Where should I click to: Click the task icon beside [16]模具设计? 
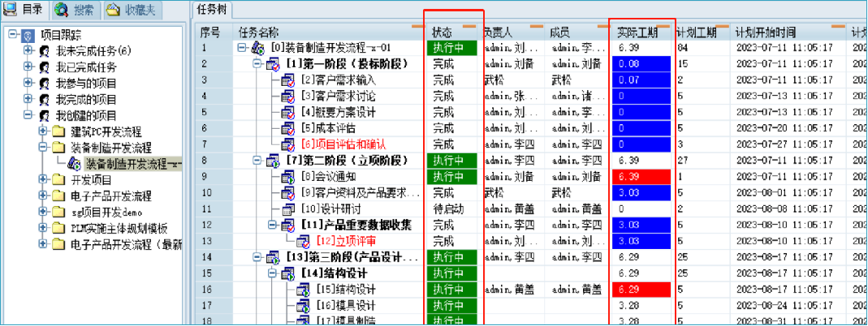pos(303,306)
